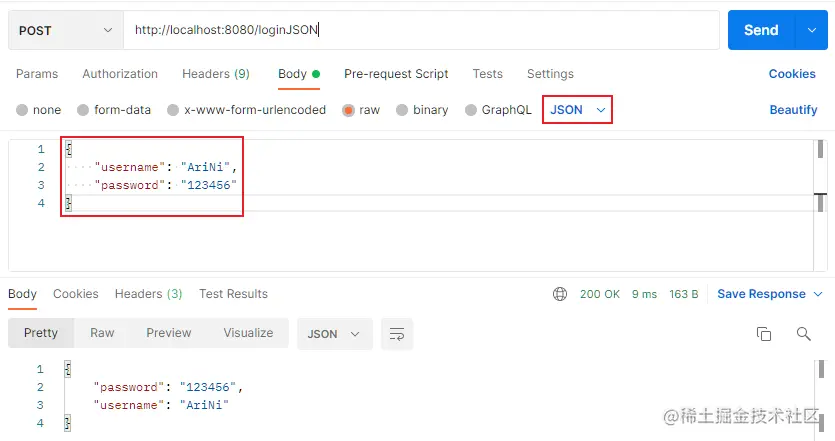Screen dimensions: 835x441
Task: Switch to the Params tab
Action: tap(37, 74)
